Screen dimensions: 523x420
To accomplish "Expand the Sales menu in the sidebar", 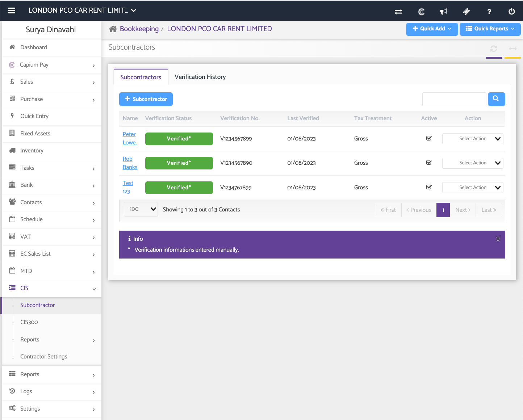I will (52, 82).
